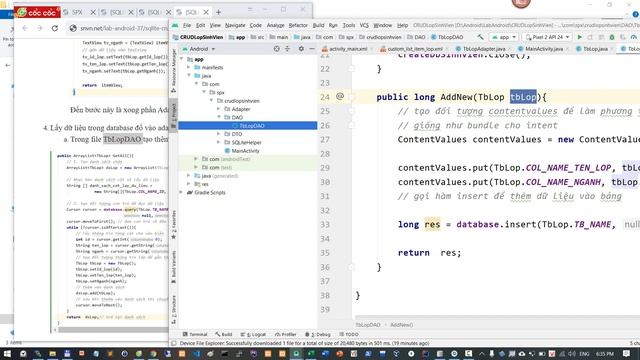Open the Resource Manager side tab

click(x=173, y=70)
